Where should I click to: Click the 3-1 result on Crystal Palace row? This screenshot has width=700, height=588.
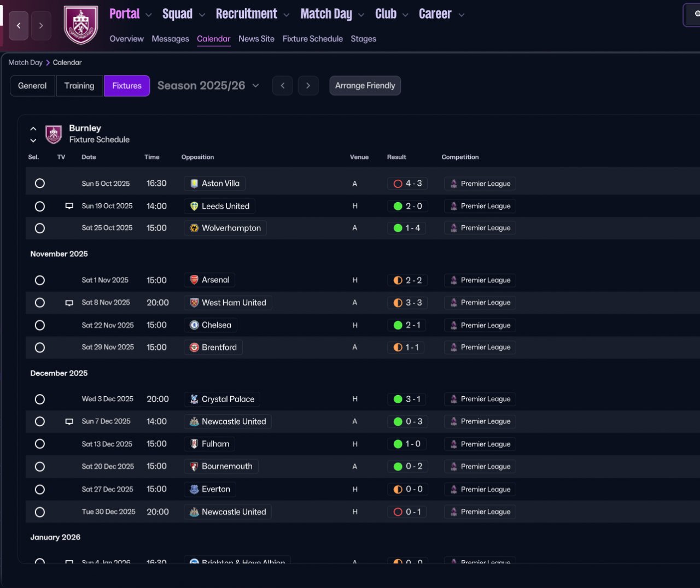pos(407,399)
